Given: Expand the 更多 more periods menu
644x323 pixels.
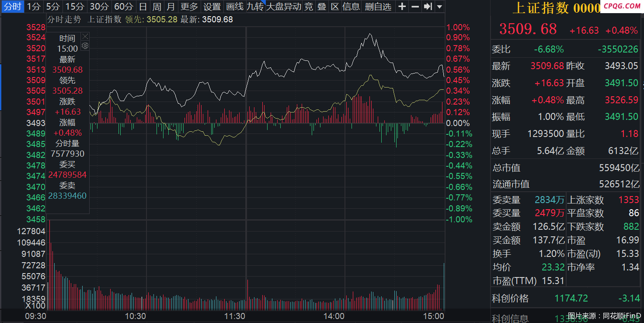Looking at the screenshot, I should point(189,7).
